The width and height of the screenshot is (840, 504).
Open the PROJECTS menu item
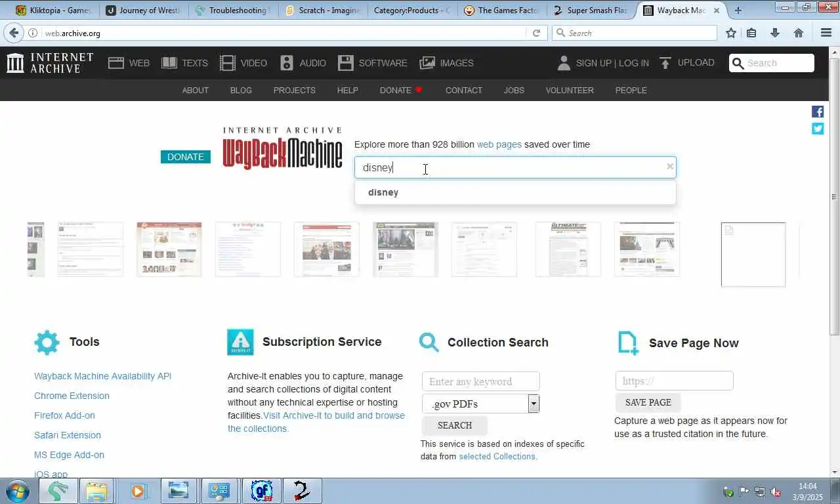point(295,91)
